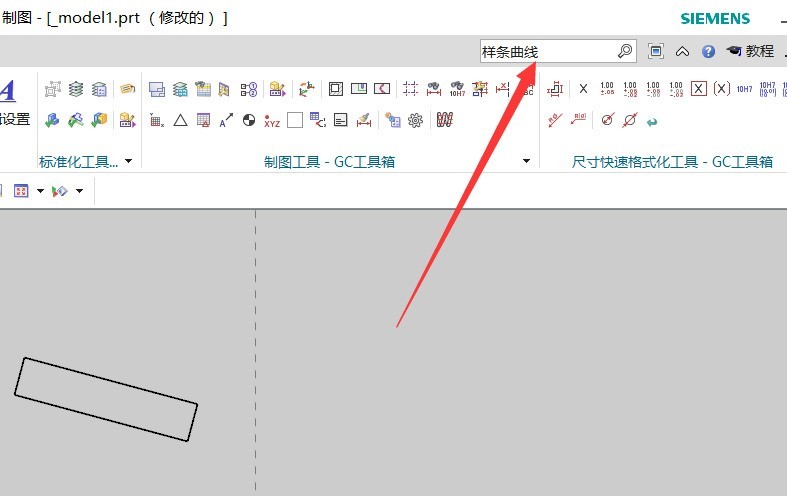
Task: Click the hammer with green checkmark icon
Action: click(x=76, y=120)
